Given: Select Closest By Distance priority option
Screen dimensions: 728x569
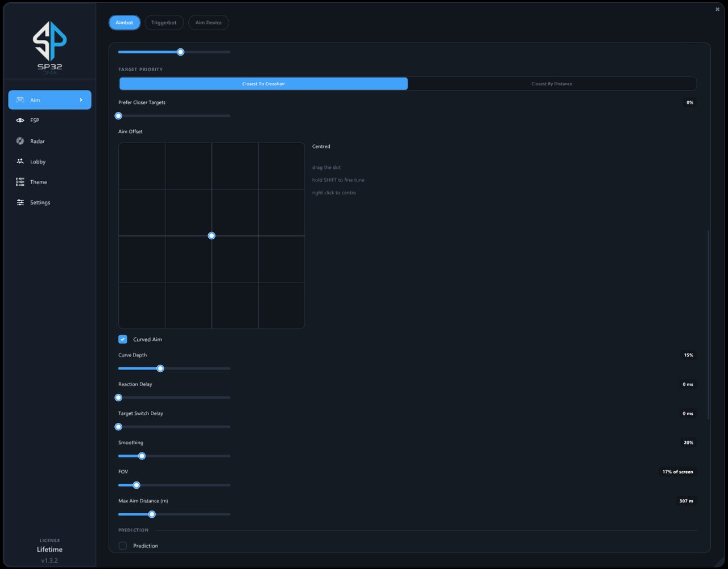Looking at the screenshot, I should coord(552,84).
